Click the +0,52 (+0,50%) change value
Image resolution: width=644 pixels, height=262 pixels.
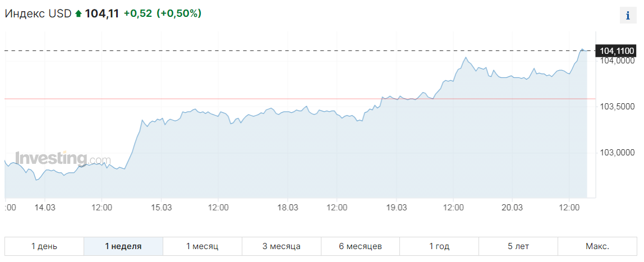(x=163, y=13)
